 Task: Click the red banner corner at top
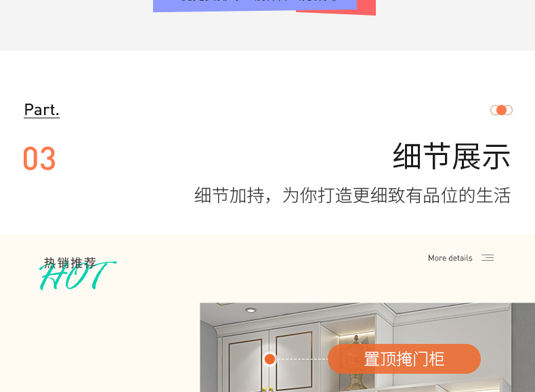pyautogui.click(x=367, y=7)
